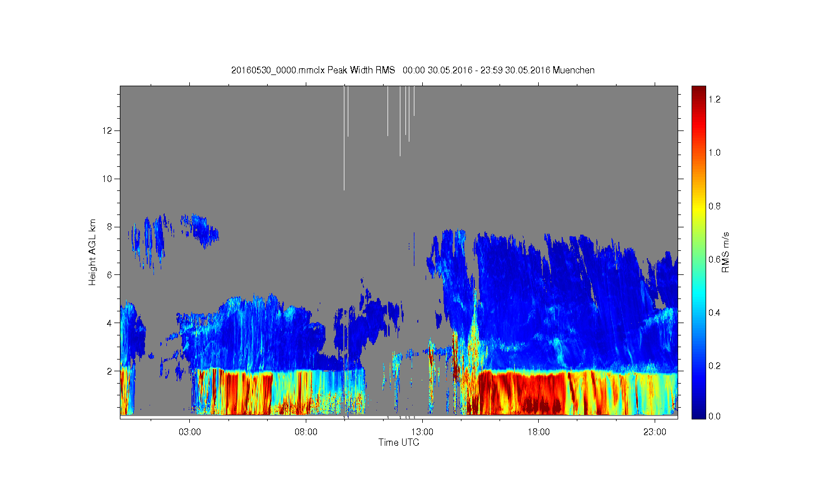Click the height axis tick label 10
The height and width of the screenshot is (504, 840).
pyautogui.click(x=108, y=179)
